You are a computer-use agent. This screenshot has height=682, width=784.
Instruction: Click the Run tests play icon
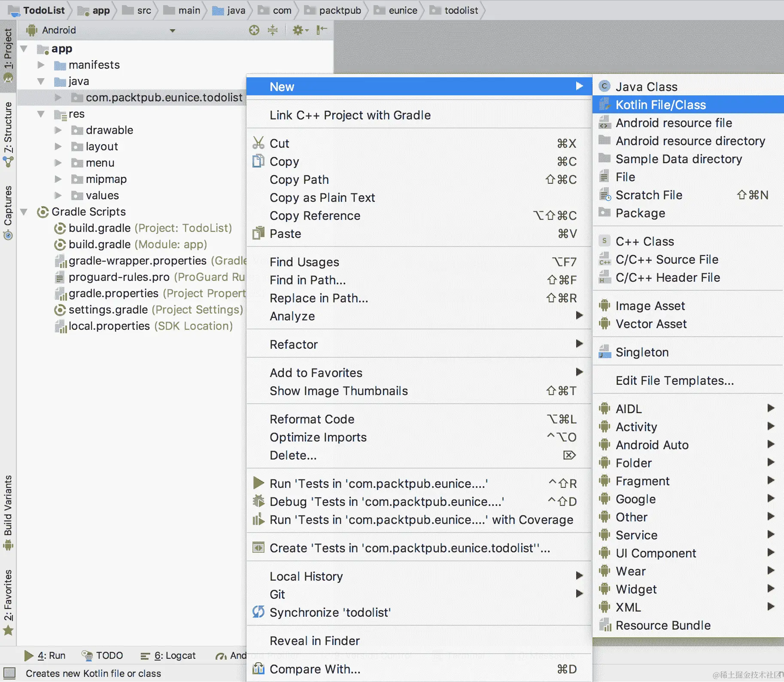258,483
